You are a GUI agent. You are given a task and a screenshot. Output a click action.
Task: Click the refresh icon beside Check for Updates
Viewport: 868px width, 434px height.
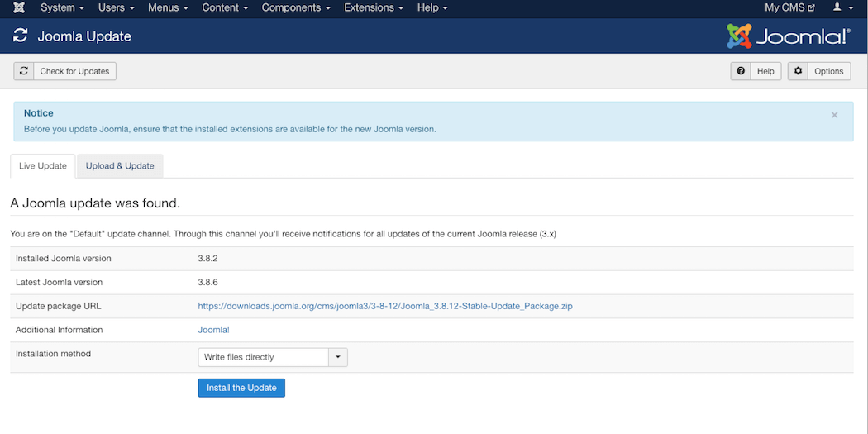(24, 71)
